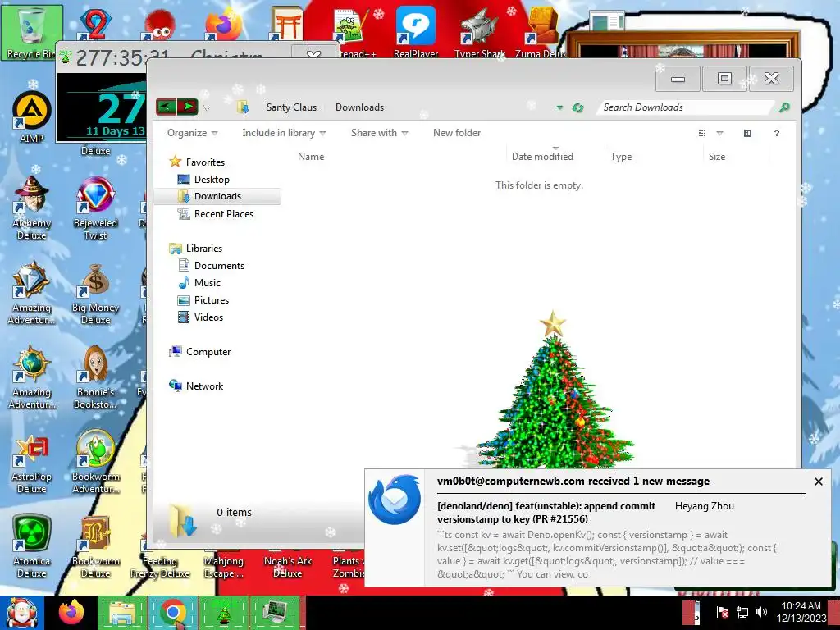Click Santy Claus breadcrumb
Image resolution: width=840 pixels, height=630 pixels.
pos(291,107)
